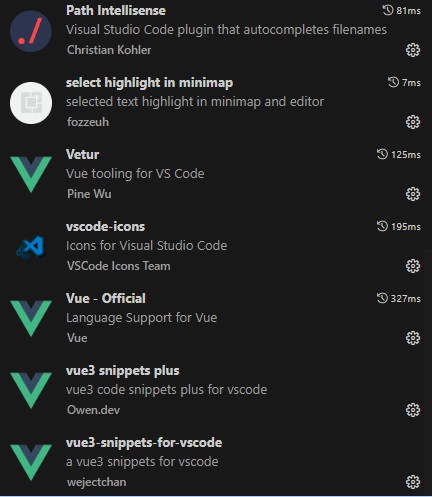Click publisher name VSCode Icons Team
This screenshot has height=497, width=432.
(x=119, y=266)
